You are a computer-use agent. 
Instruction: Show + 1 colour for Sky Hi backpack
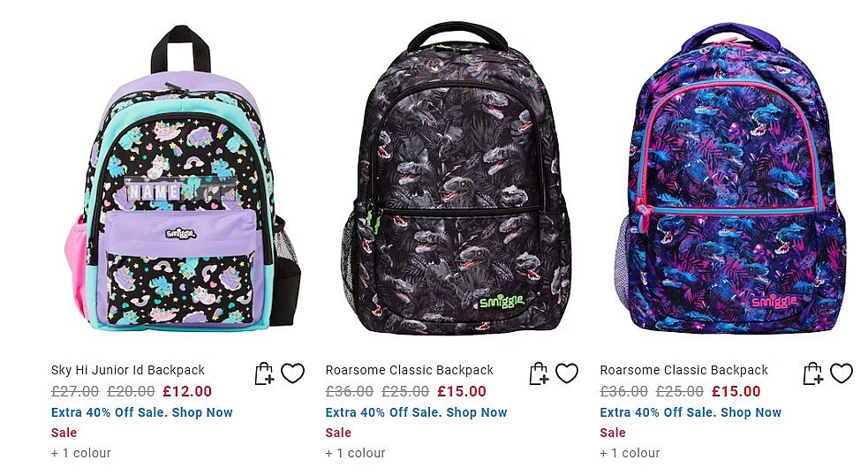point(81,454)
